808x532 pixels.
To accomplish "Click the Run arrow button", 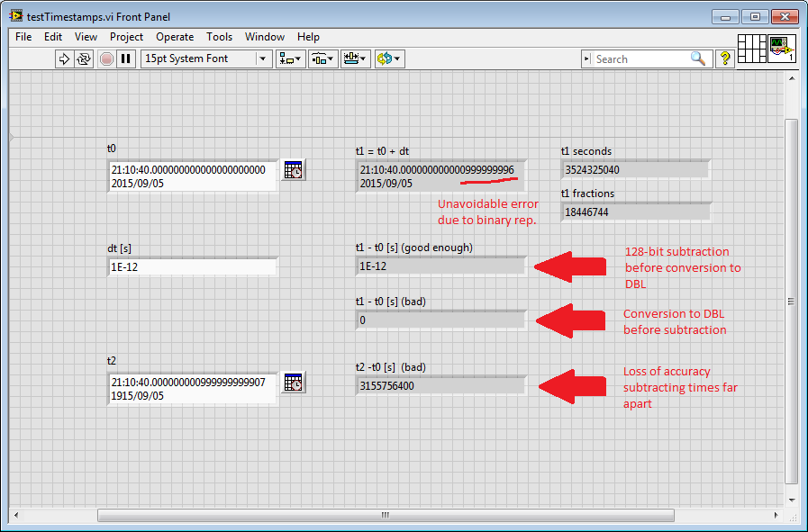I will 64,59.
